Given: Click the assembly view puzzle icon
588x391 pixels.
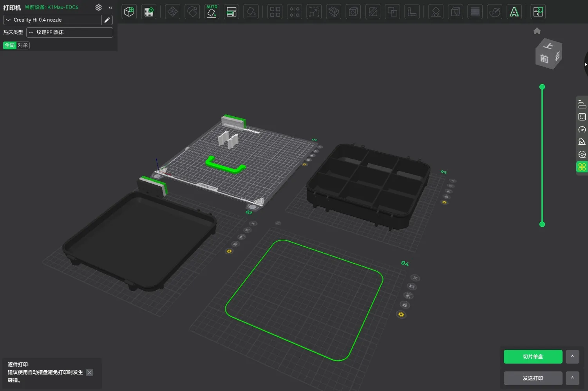Looking at the screenshot, I should 538,12.
